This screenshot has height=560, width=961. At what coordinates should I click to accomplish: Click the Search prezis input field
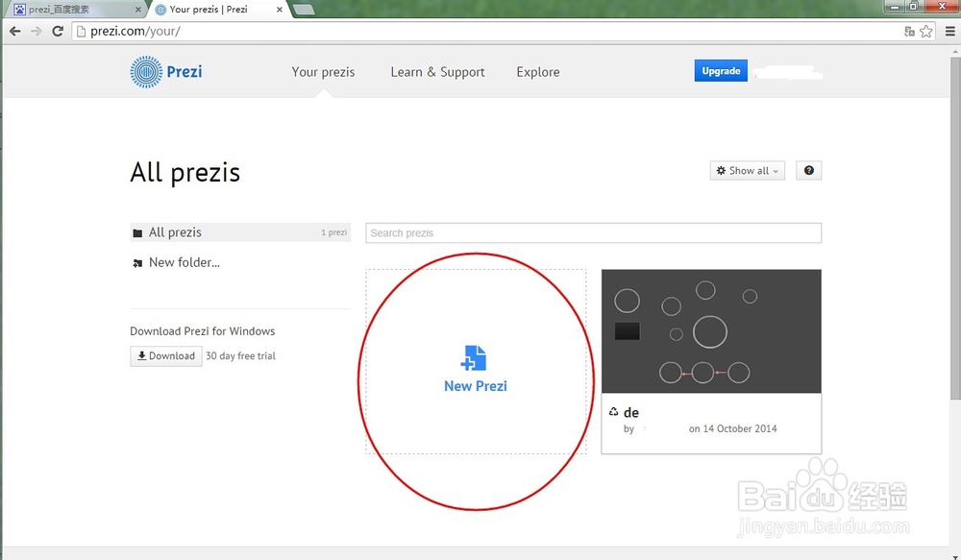pos(593,232)
